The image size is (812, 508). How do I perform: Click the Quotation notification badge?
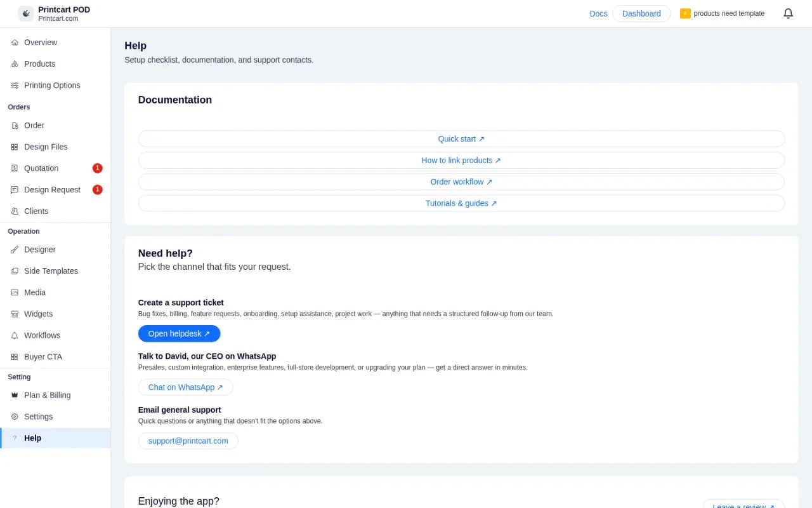point(98,168)
